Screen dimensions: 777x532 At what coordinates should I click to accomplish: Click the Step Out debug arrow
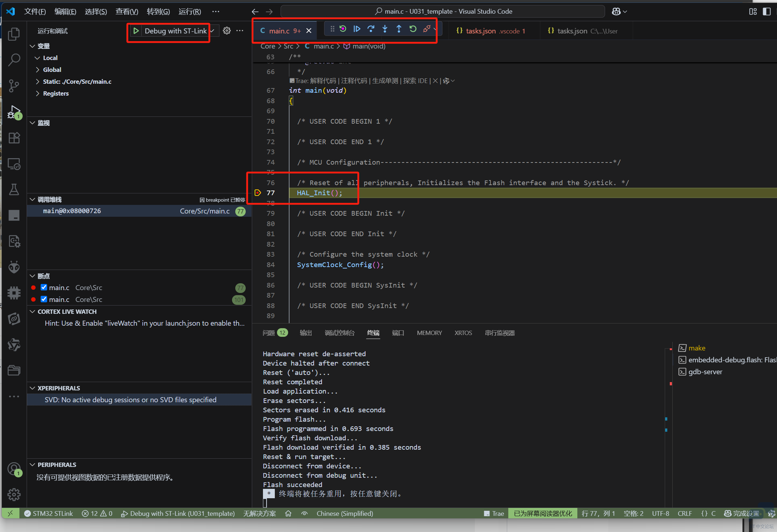(x=399, y=29)
